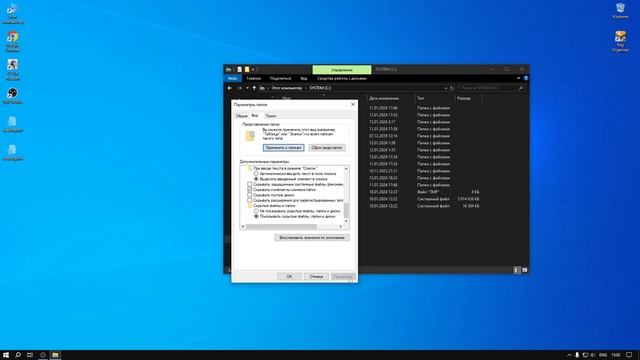Image resolution: width=640 pixels, height=360 pixels.
Task: Toggle Скрывать пустые диски checkbox
Action: (250, 195)
